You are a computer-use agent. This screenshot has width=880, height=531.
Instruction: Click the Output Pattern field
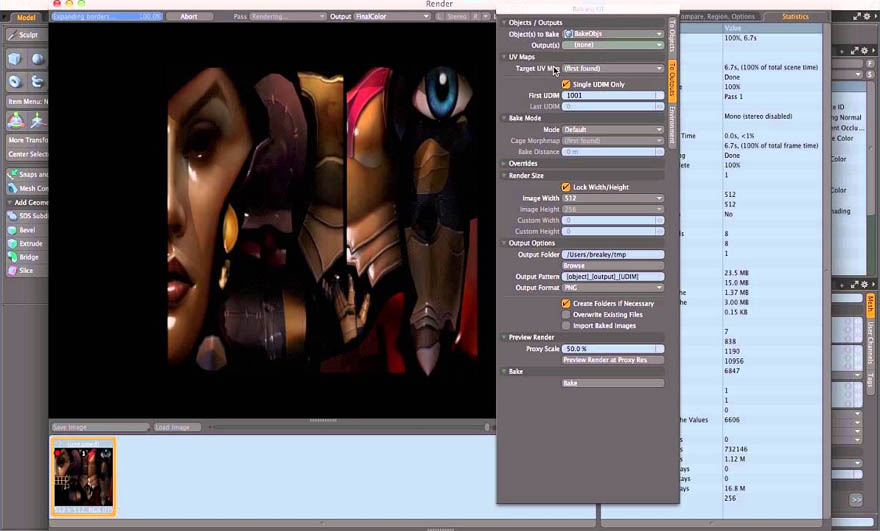coord(613,276)
